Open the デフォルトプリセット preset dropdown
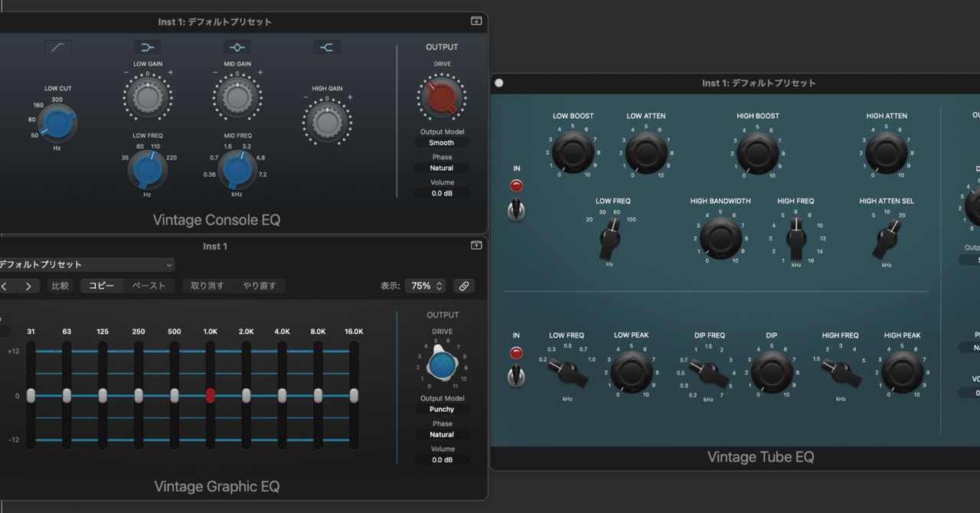The width and height of the screenshot is (980, 513). [x=84, y=264]
